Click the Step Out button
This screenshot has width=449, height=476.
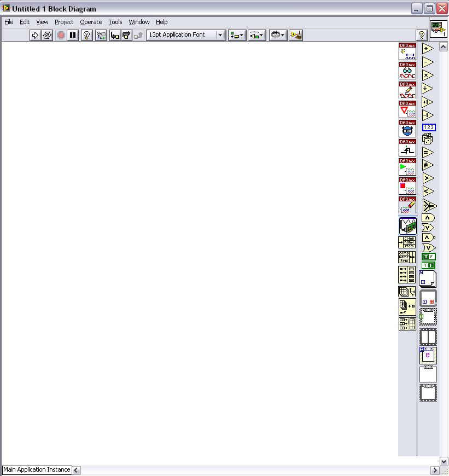coord(138,35)
